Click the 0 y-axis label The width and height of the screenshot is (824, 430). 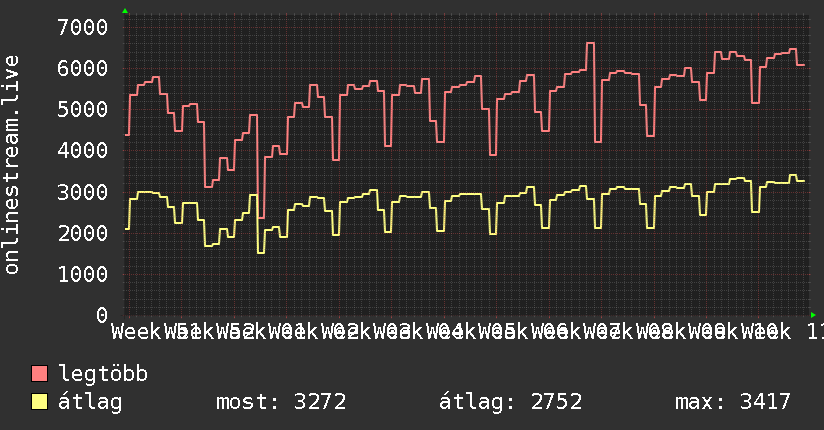102,315
